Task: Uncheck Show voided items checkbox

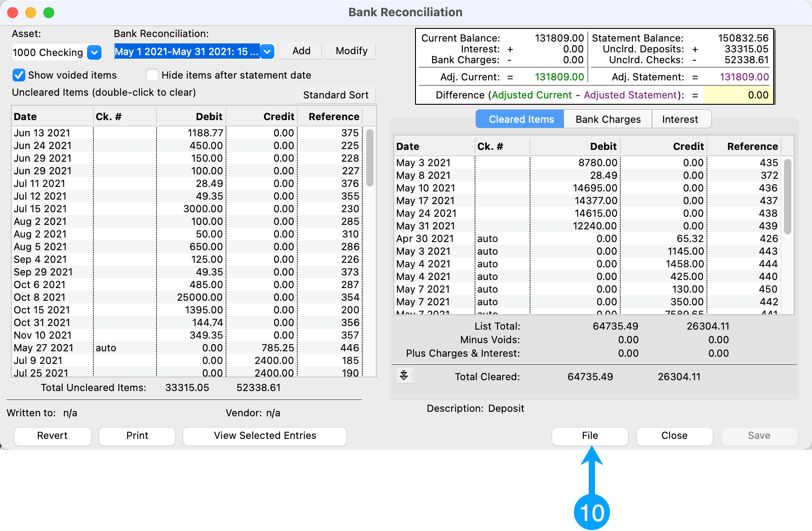Action: pos(19,75)
